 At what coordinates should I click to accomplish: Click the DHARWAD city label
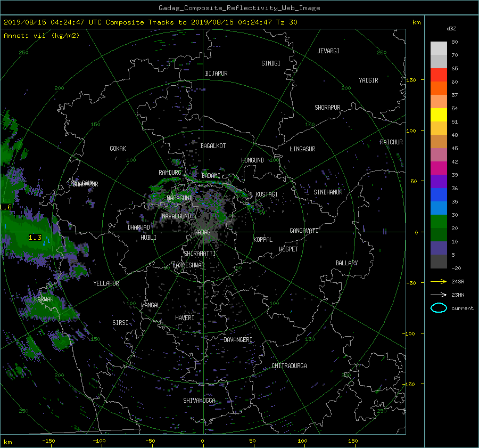(x=138, y=227)
